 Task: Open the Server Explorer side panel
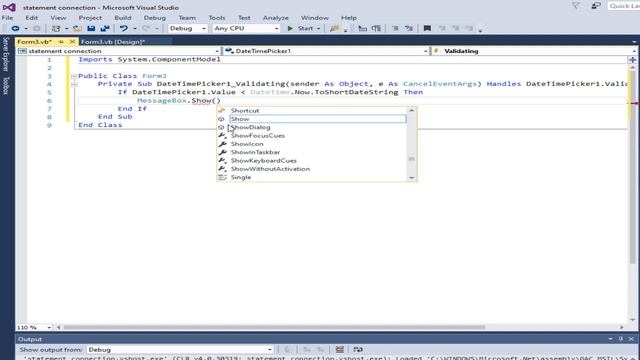tap(6, 54)
